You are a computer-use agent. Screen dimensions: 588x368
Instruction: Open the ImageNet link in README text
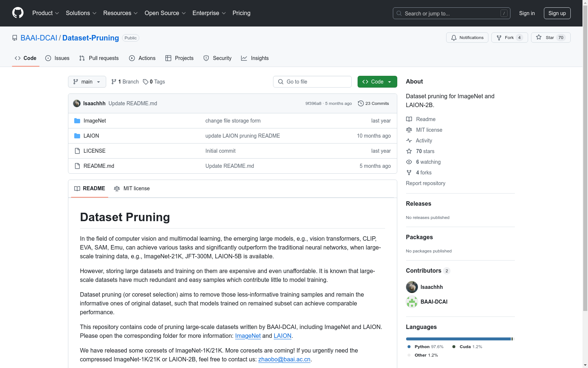tap(248, 336)
